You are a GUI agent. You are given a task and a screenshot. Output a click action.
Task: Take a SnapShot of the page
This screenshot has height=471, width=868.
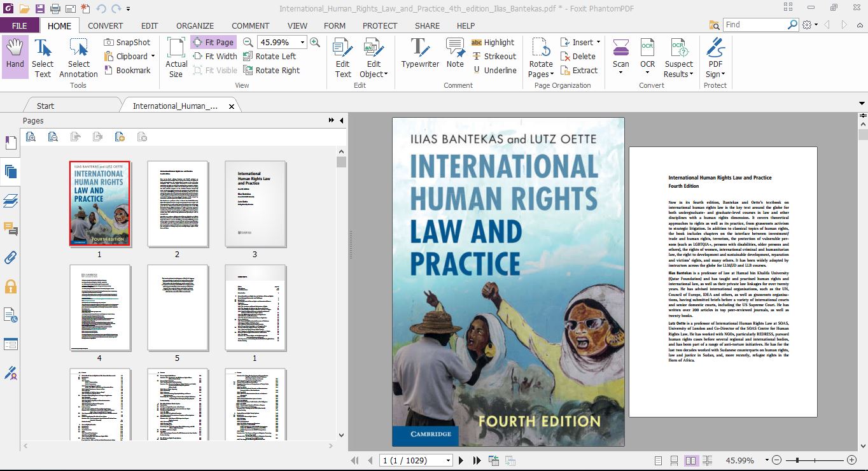click(x=127, y=42)
